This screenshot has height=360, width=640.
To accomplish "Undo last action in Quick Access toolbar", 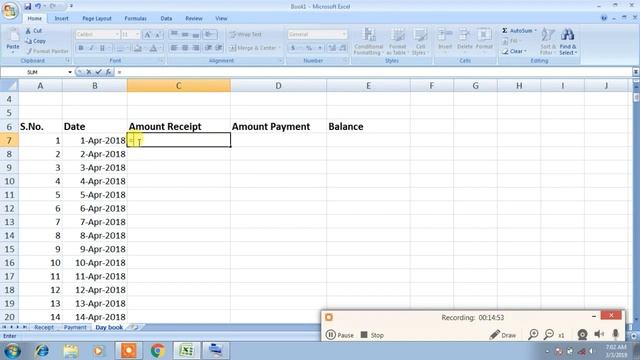I will click(x=38, y=6).
